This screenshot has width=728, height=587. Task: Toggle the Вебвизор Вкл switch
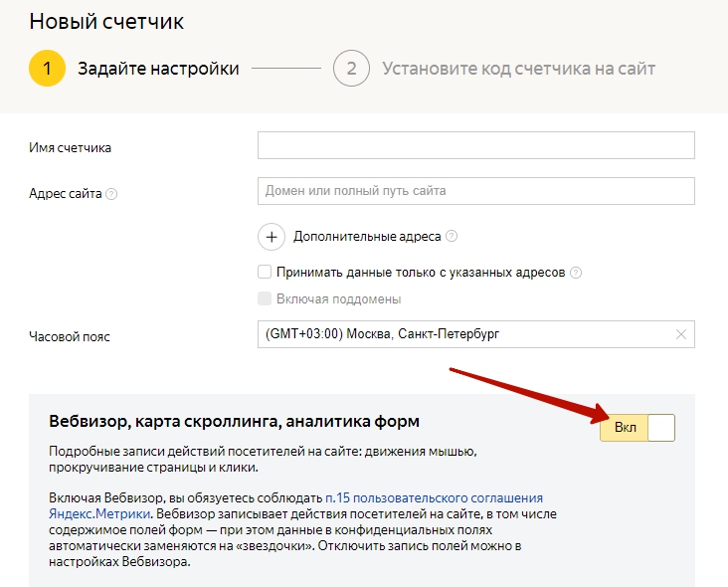point(637,427)
